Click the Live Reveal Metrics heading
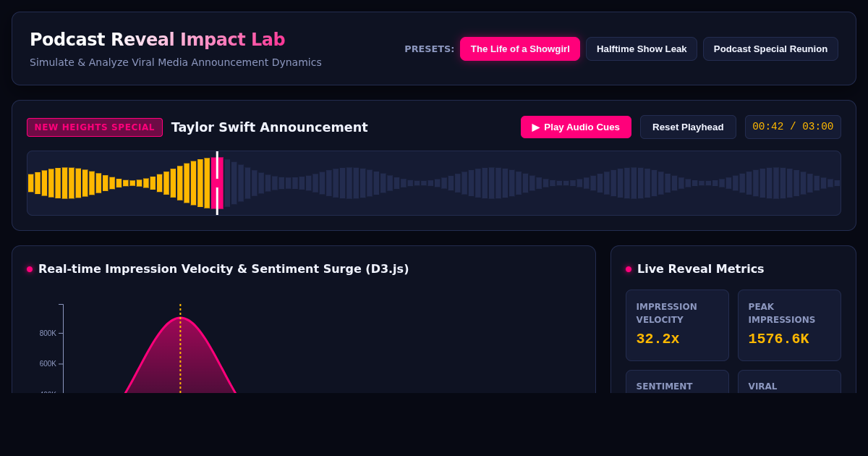 pos(700,269)
